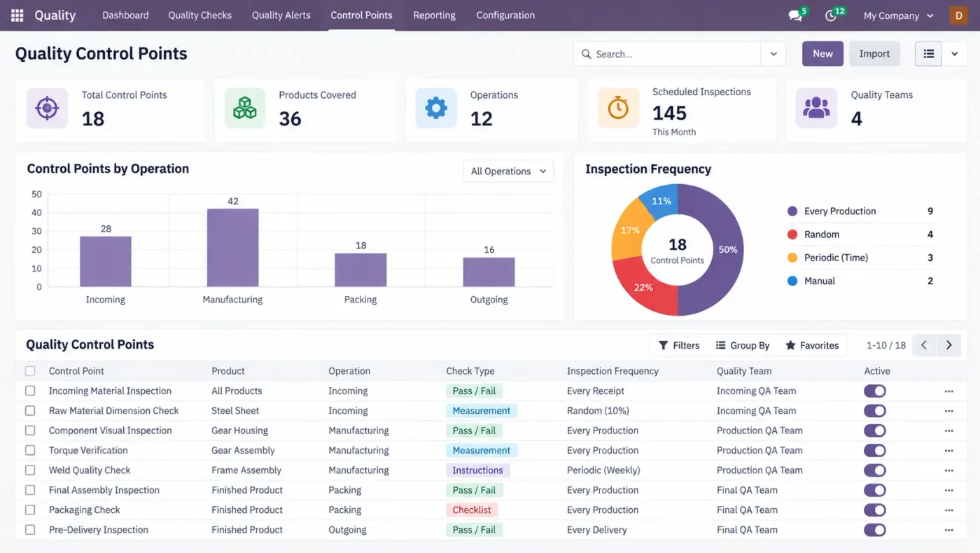Click the Import button

pyautogui.click(x=874, y=54)
